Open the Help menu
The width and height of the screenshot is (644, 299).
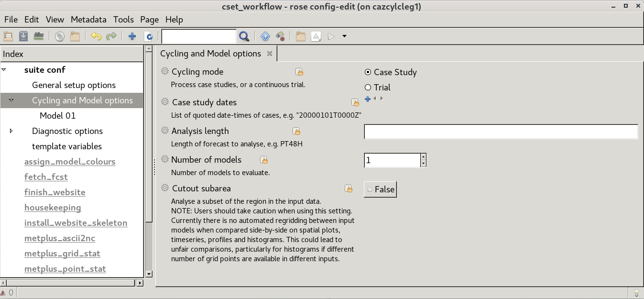point(174,20)
